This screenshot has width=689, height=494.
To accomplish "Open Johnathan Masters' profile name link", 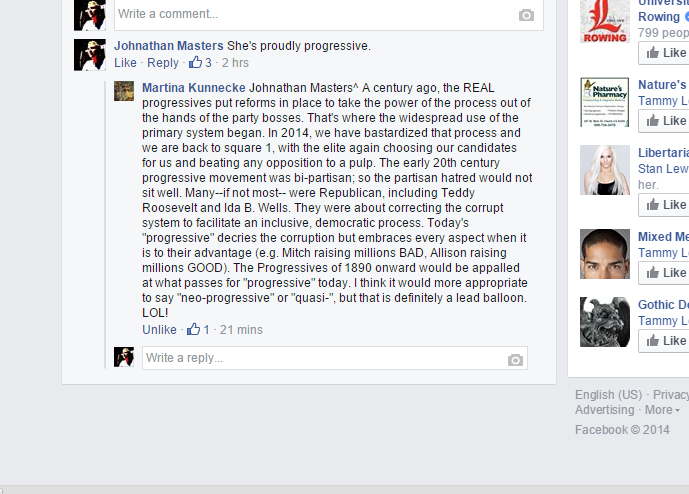I will click(169, 46).
